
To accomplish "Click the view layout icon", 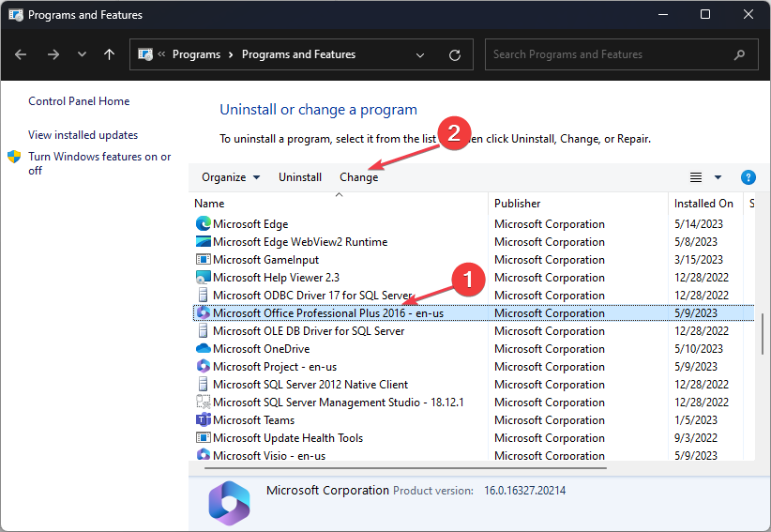I will coord(696,177).
